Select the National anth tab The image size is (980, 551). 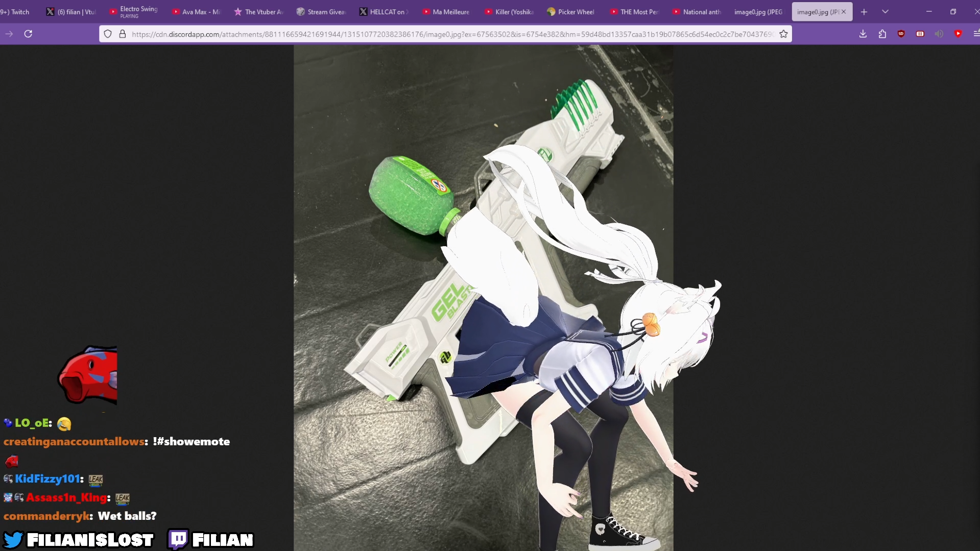[x=697, y=12]
